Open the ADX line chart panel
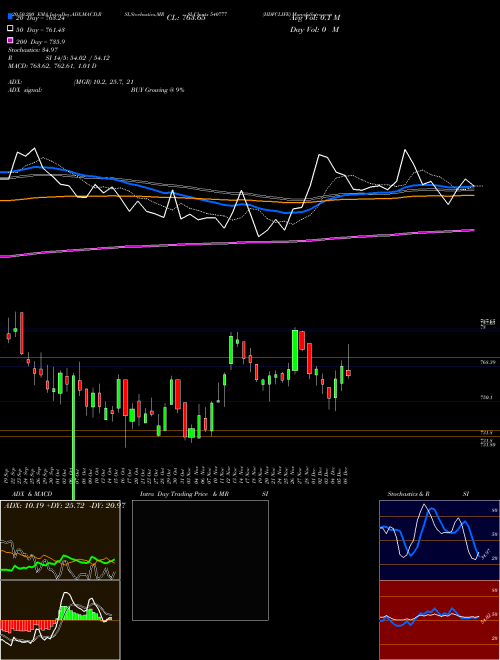500x660 pixels. tap(60, 540)
